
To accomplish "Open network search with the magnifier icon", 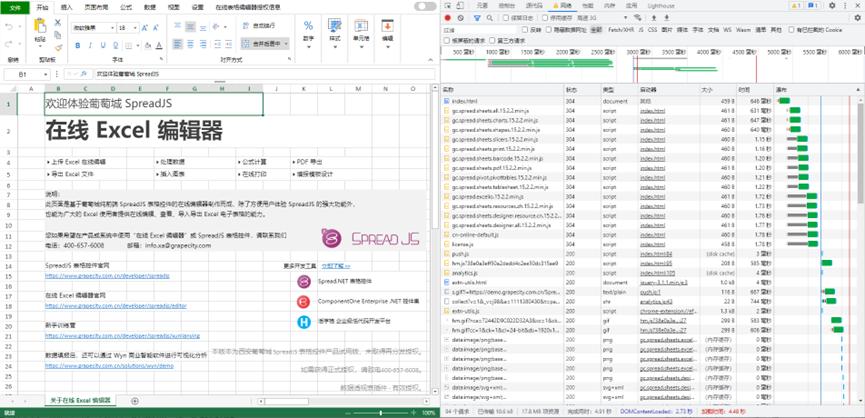I will pos(489,18).
